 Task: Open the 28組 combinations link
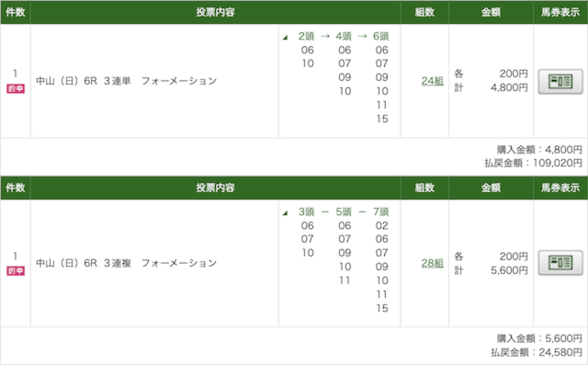click(432, 263)
